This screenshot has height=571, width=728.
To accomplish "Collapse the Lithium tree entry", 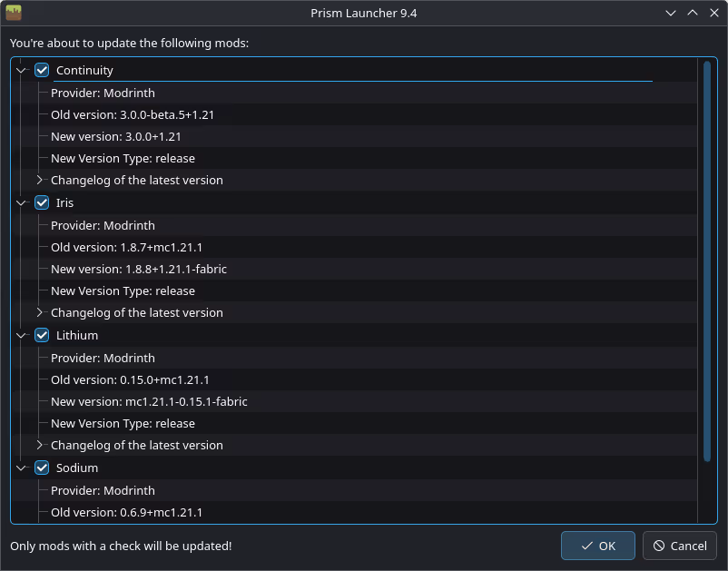I will tap(21, 335).
